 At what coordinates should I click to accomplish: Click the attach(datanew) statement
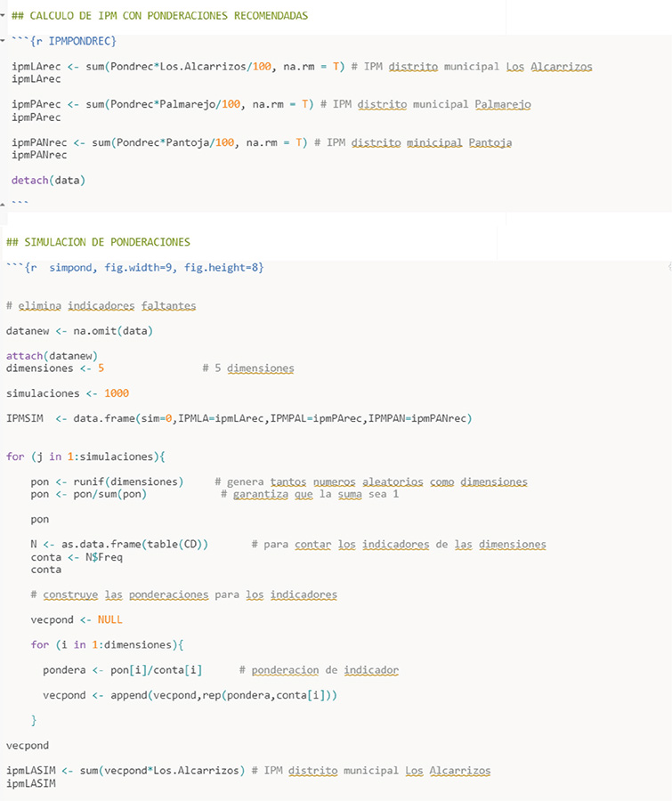click(45, 356)
